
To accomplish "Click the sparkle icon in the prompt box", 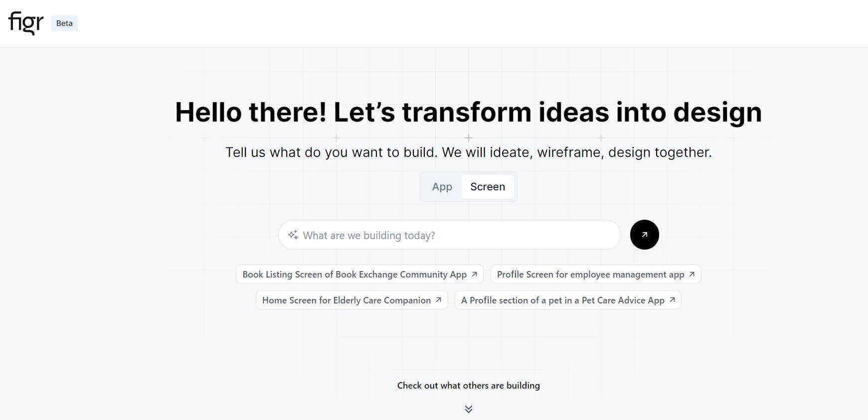I will 293,235.
